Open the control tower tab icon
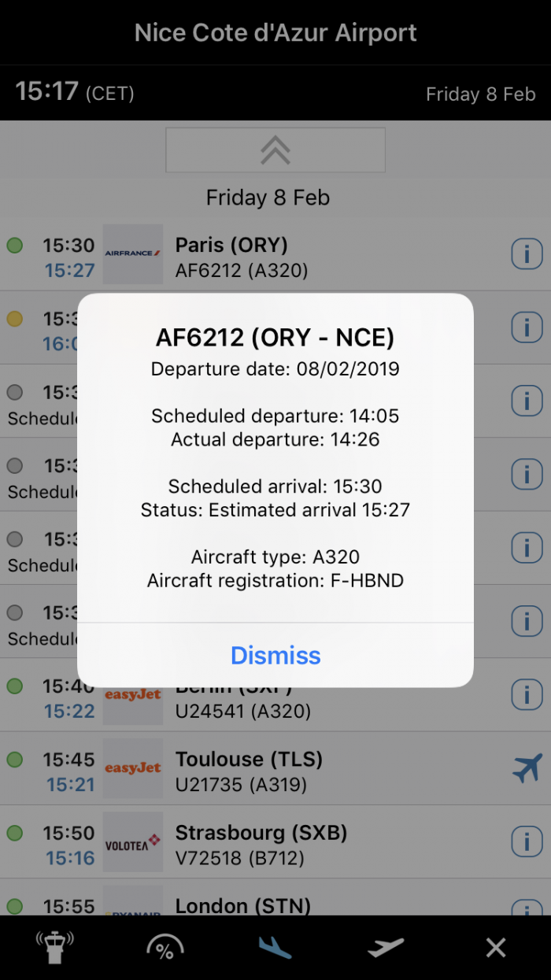Image resolution: width=551 pixels, height=980 pixels. (x=54, y=947)
